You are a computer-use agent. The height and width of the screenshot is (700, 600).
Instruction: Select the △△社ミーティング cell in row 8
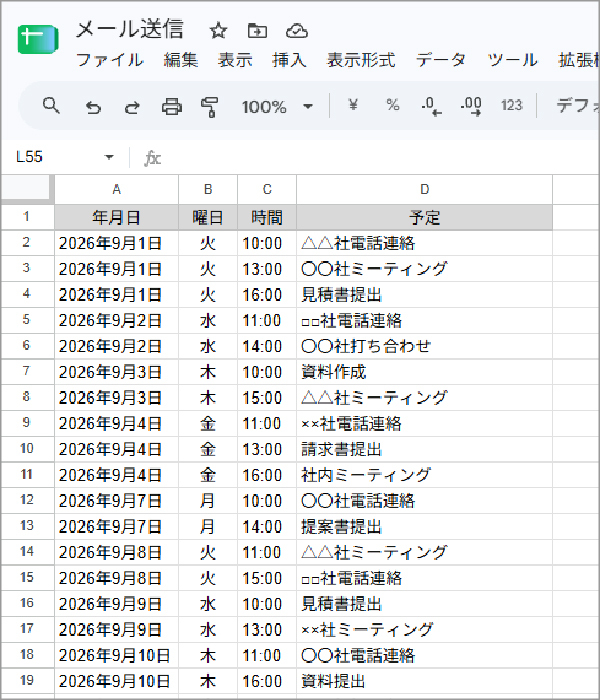(425, 398)
